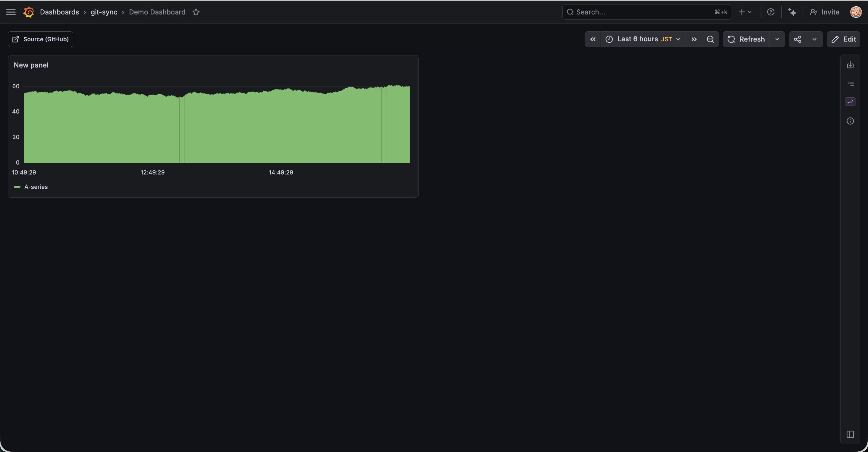This screenshot has height=452, width=868.
Task: Open the help question mark icon
Action: (771, 12)
